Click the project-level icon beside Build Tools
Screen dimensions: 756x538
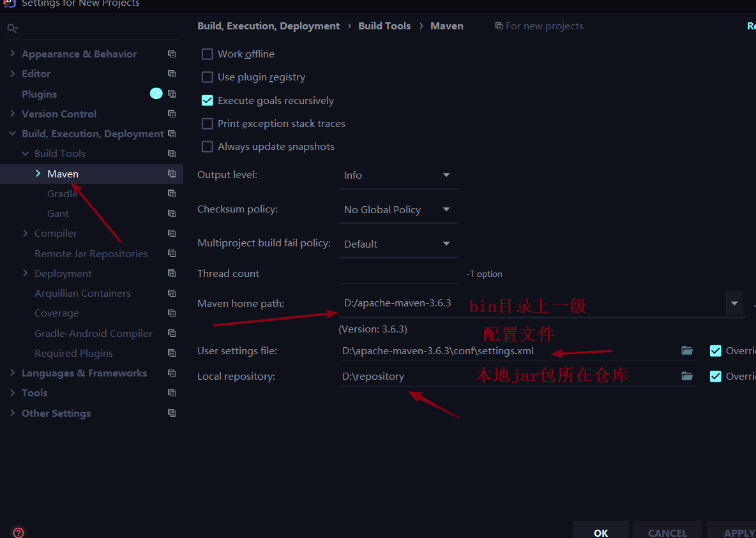tap(172, 153)
